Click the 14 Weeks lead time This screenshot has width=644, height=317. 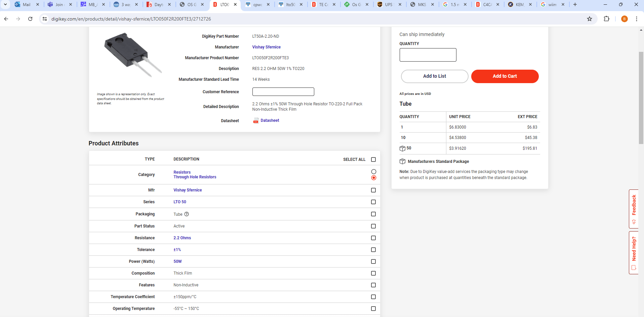point(261,79)
